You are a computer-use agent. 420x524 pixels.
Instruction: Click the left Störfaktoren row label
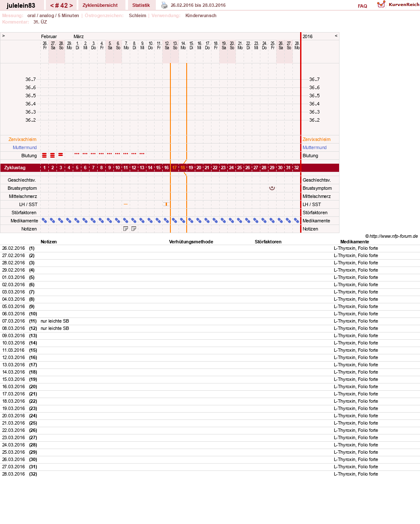click(x=24, y=213)
